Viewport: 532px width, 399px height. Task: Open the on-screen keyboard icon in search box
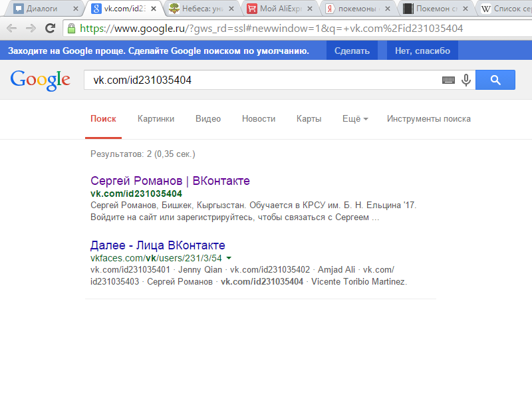click(448, 80)
